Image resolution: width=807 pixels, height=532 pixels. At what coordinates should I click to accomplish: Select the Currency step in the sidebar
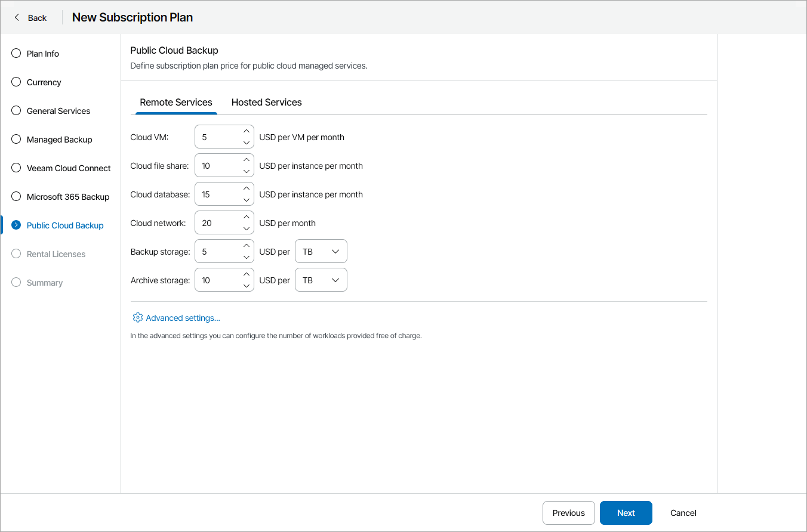pos(44,82)
